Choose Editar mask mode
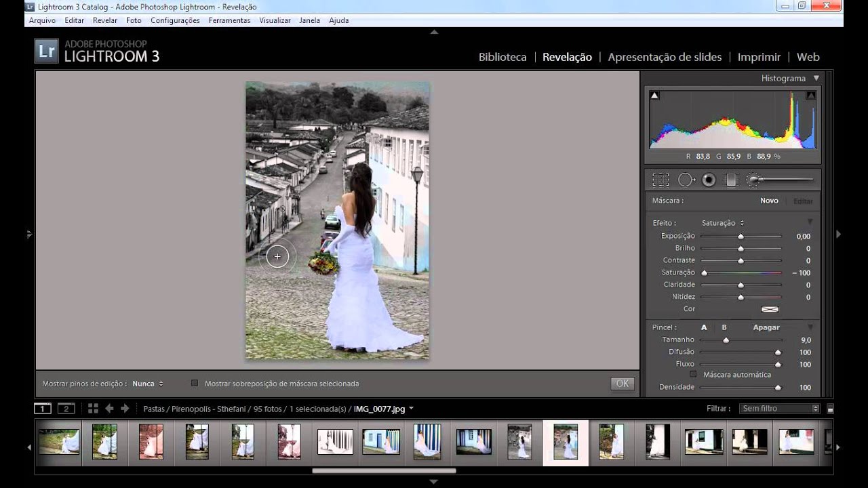Image resolution: width=868 pixels, height=488 pixels. click(803, 201)
